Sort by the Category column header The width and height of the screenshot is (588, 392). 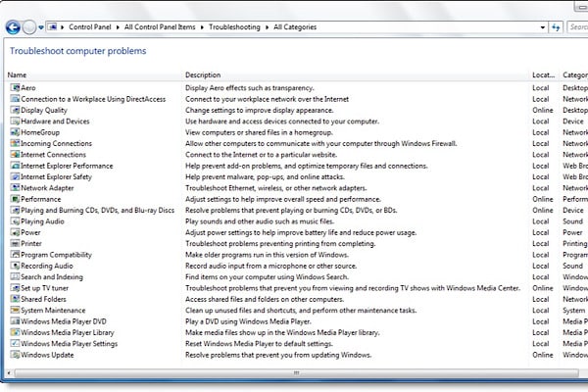[x=575, y=75]
